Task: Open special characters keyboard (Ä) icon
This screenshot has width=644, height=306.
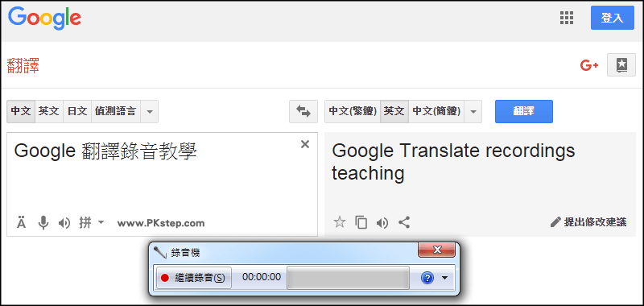Action: (x=22, y=223)
